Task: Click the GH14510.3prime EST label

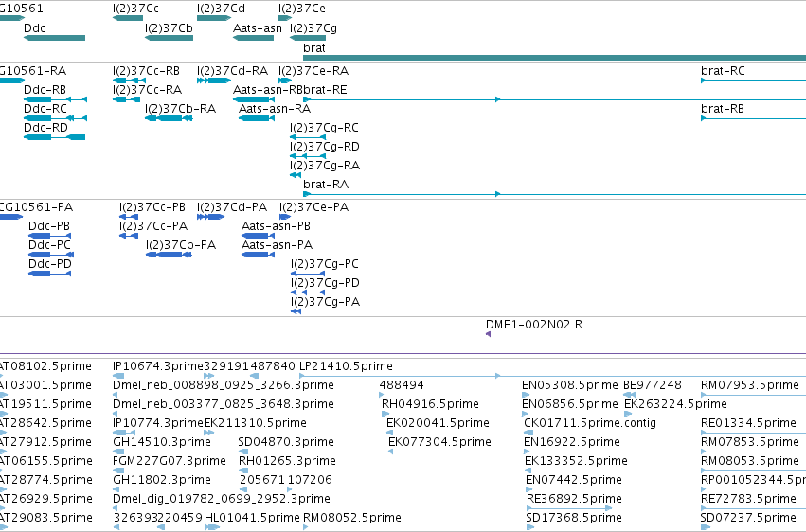Action: (162, 442)
